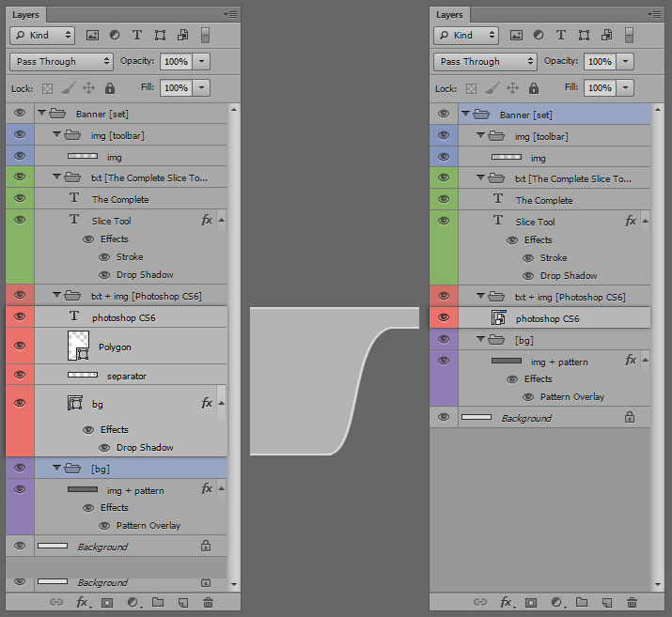
Task: Hide the separator layer
Action: pyautogui.click(x=20, y=375)
